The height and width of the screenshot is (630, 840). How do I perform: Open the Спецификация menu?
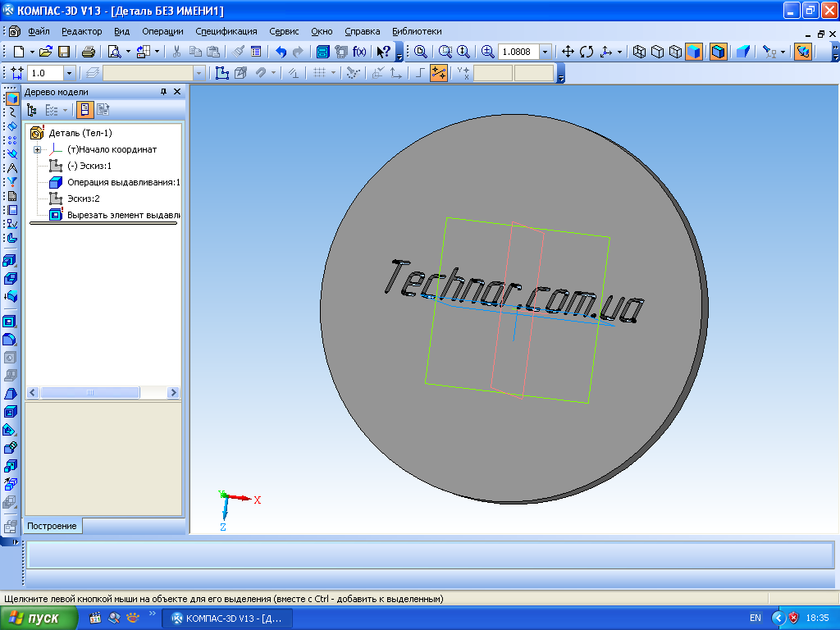[x=226, y=31]
